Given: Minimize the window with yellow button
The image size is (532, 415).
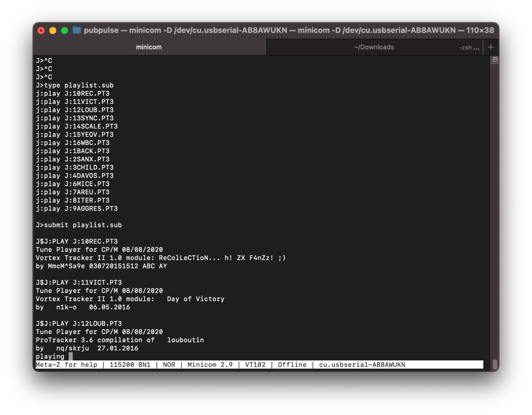Looking at the screenshot, I should (53, 31).
